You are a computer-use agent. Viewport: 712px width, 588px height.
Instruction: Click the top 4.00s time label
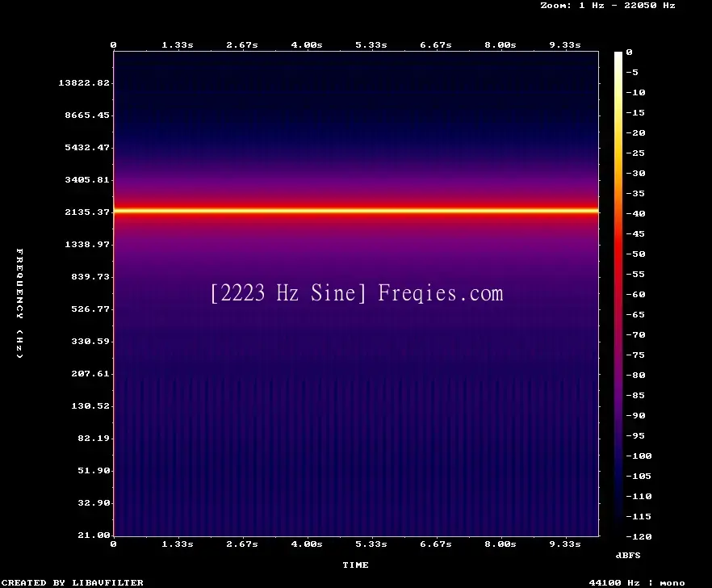[307, 45]
